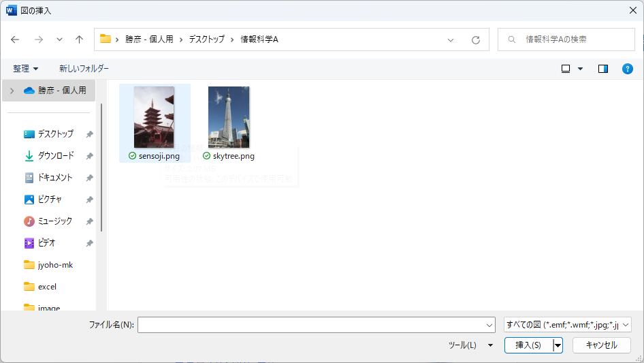
Task: Select the skytree.png thumbnail
Action: [229, 117]
